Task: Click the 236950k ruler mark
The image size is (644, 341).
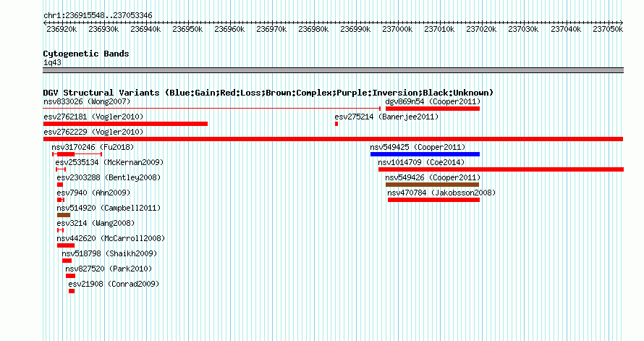Action: [187, 29]
